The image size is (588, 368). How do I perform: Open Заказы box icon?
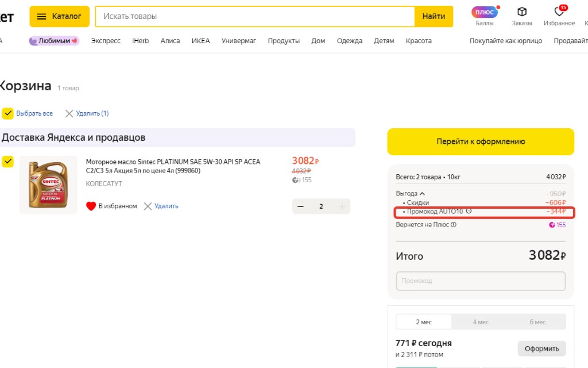click(x=521, y=12)
